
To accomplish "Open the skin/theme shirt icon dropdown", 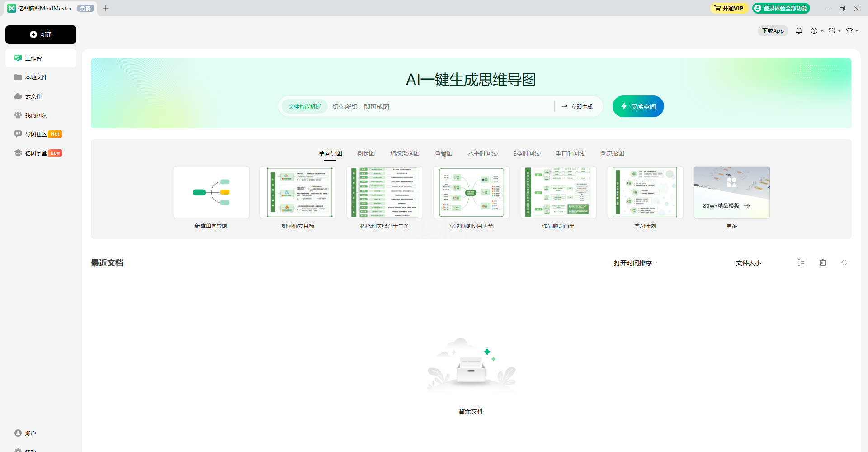I will (x=852, y=31).
